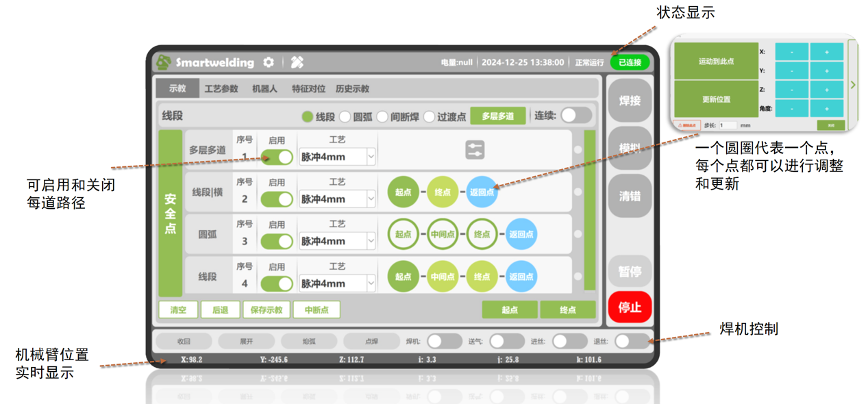868x404 pixels.
Task: Click the 步长 step length input field
Action: point(727,125)
